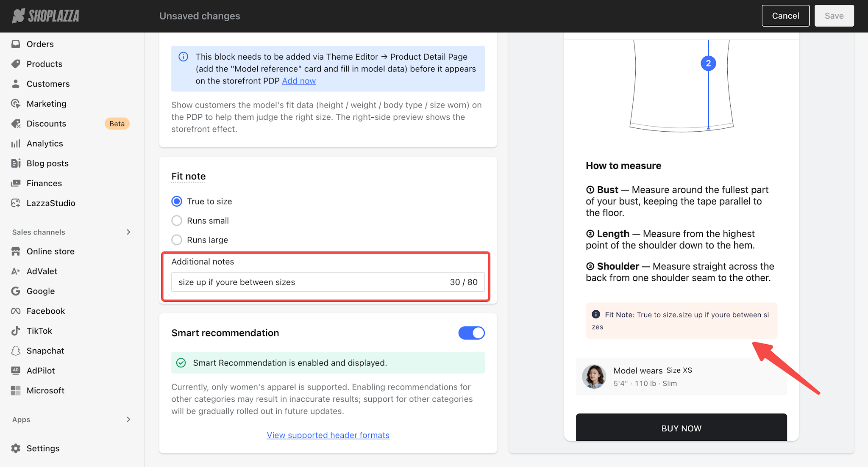The width and height of the screenshot is (868, 467).
Task: Expand the Sales channels section arrow
Action: pyautogui.click(x=128, y=232)
